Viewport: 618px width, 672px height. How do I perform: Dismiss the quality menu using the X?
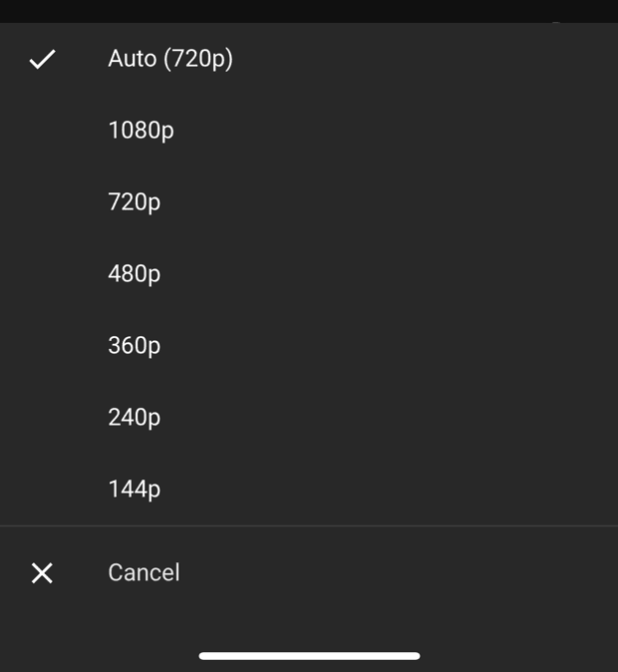[42, 573]
